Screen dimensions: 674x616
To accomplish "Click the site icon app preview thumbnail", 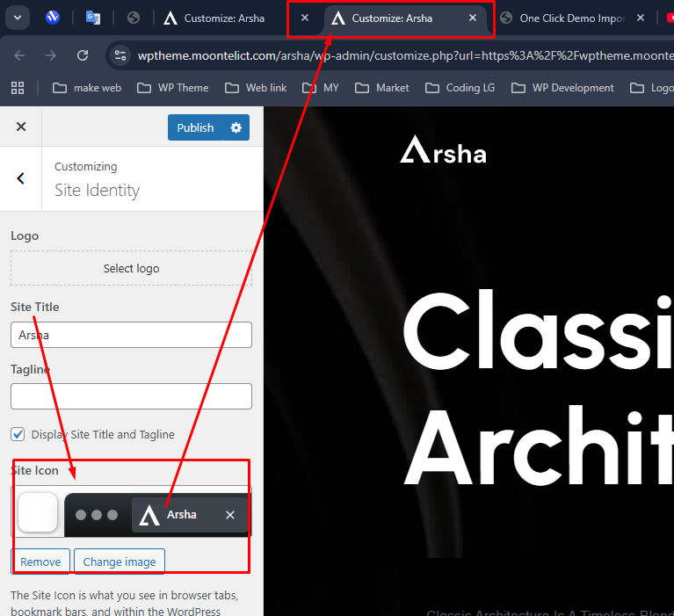I will click(38, 512).
